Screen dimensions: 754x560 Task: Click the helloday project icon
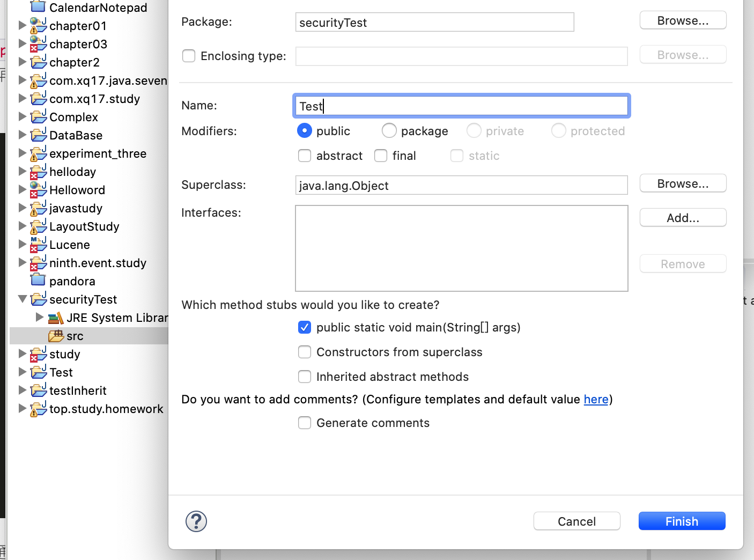click(x=38, y=171)
